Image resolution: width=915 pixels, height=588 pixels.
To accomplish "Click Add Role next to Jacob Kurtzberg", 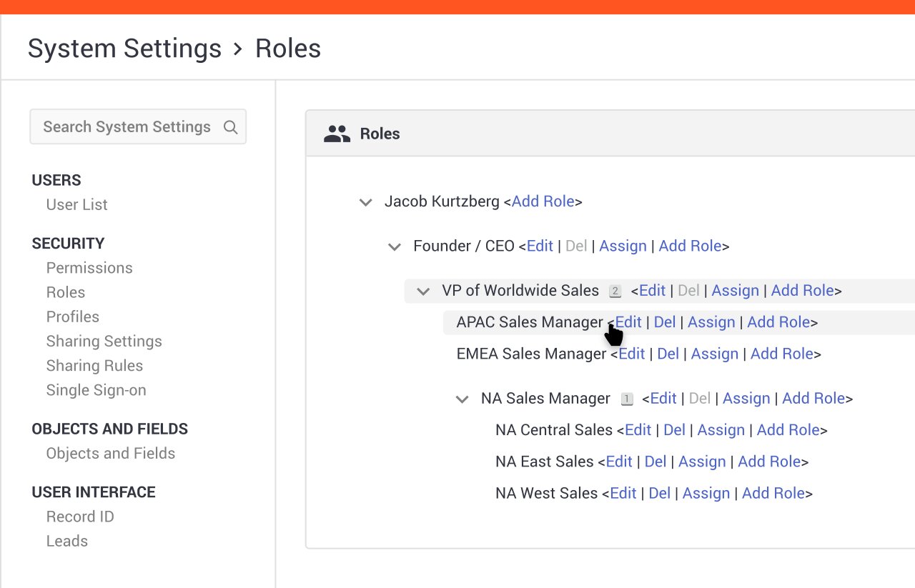I will point(543,201).
